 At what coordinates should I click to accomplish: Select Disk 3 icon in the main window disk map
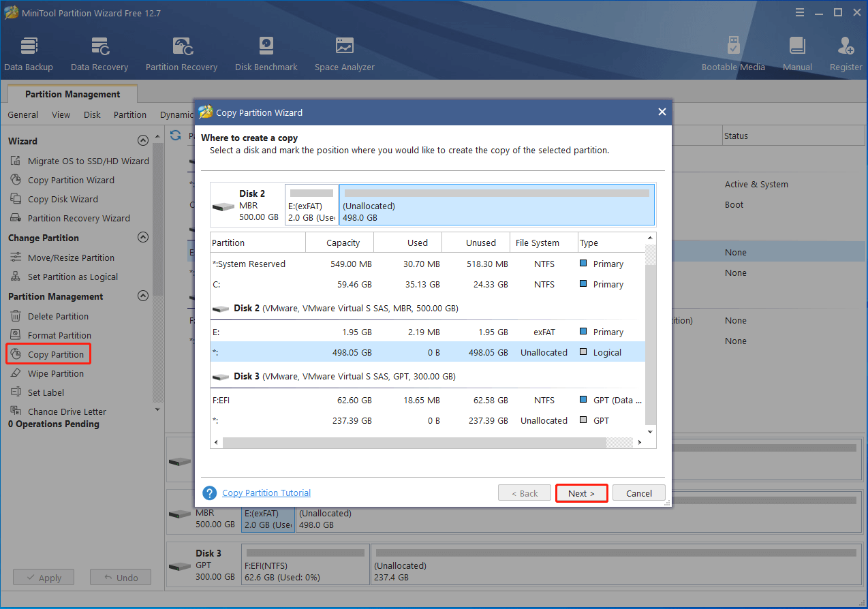180,566
